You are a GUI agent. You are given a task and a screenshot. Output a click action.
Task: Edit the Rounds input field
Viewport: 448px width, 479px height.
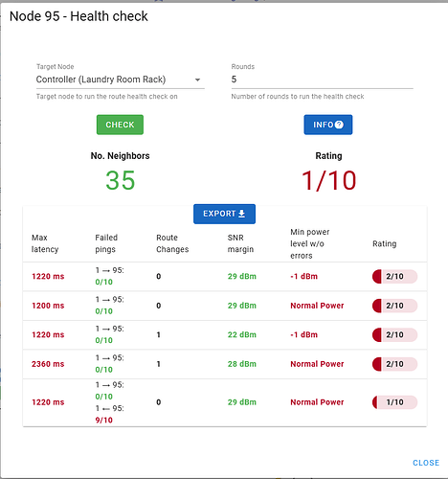click(x=322, y=80)
